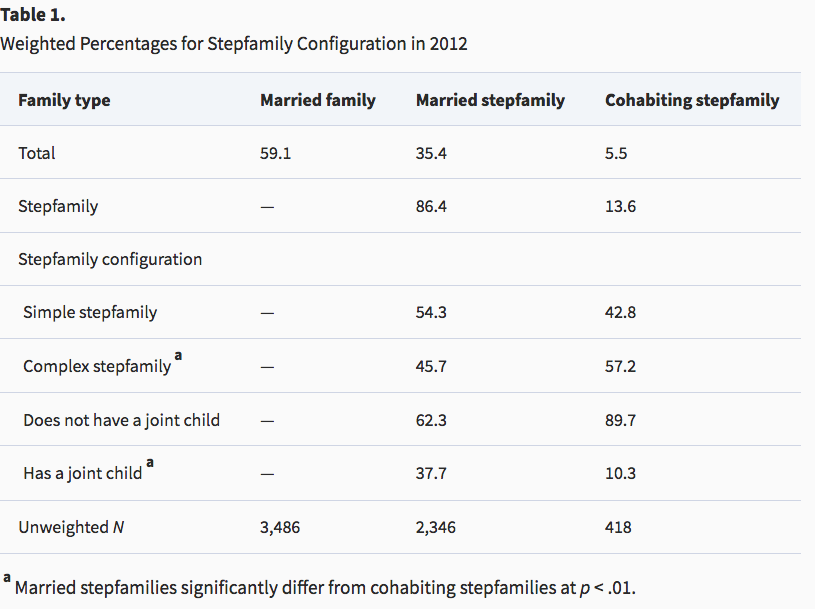
Task: Click the "Simple stepfamily" row label
Action: coord(90,312)
